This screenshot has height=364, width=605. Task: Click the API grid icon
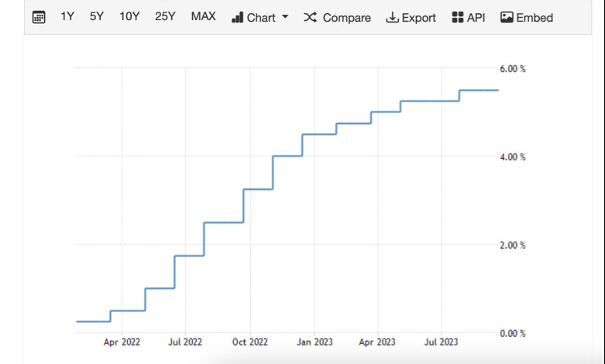pos(457,17)
